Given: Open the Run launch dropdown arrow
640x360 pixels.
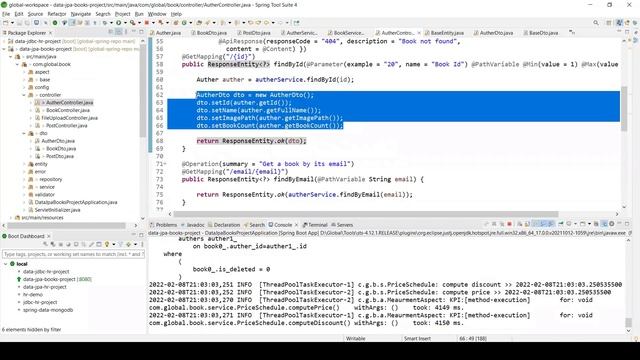Looking at the screenshot, I should coord(124,23).
